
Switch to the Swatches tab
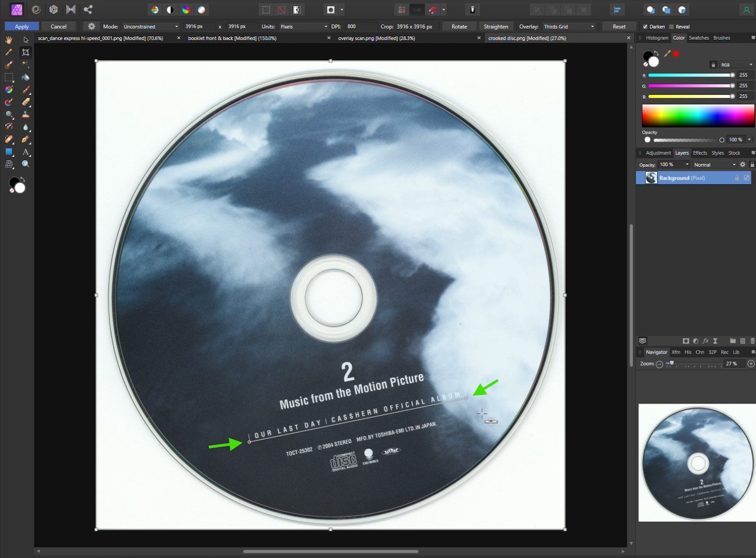point(699,38)
